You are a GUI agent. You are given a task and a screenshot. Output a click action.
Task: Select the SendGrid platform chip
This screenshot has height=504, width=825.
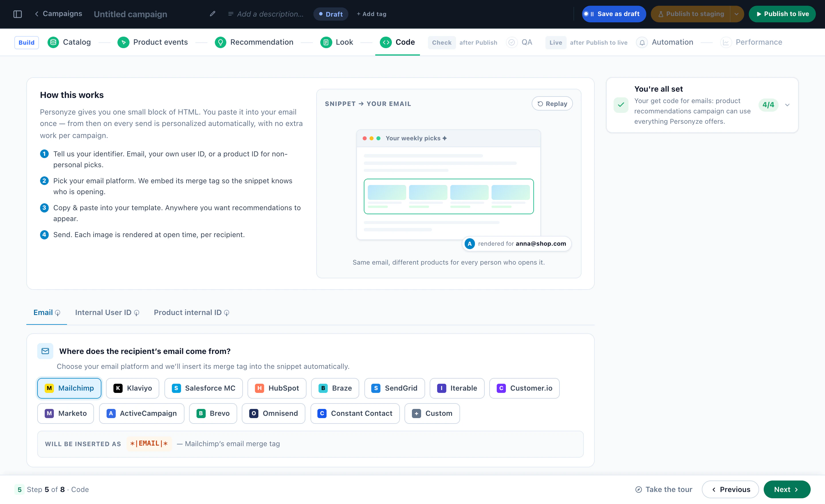pos(394,388)
